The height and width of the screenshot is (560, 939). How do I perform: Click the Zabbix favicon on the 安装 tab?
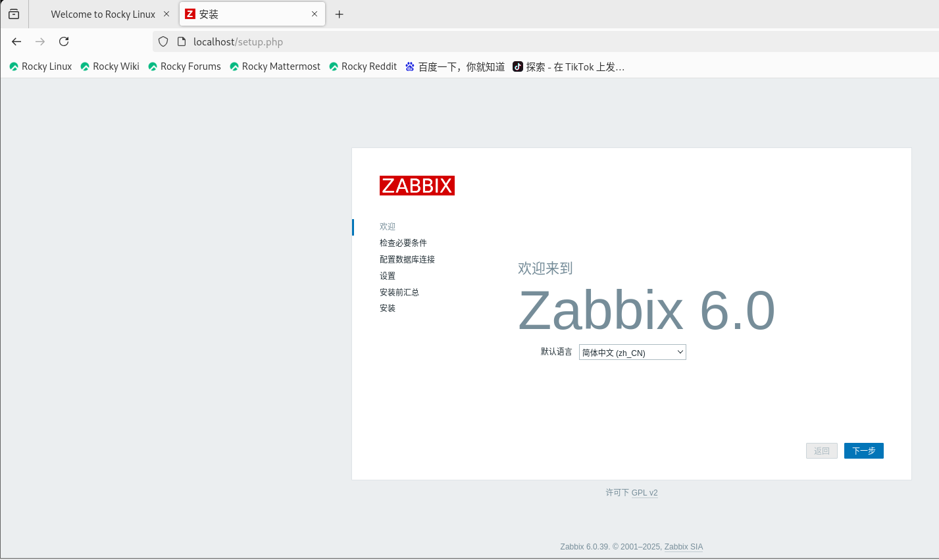click(x=191, y=14)
